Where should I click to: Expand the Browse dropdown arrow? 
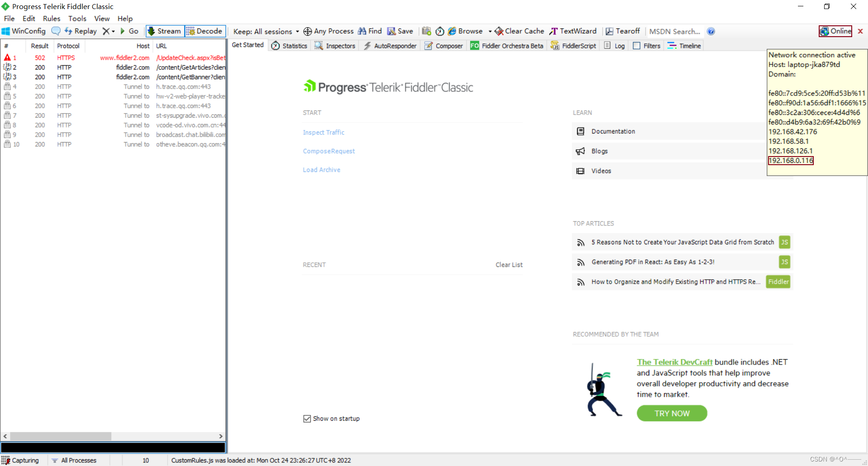click(x=490, y=31)
